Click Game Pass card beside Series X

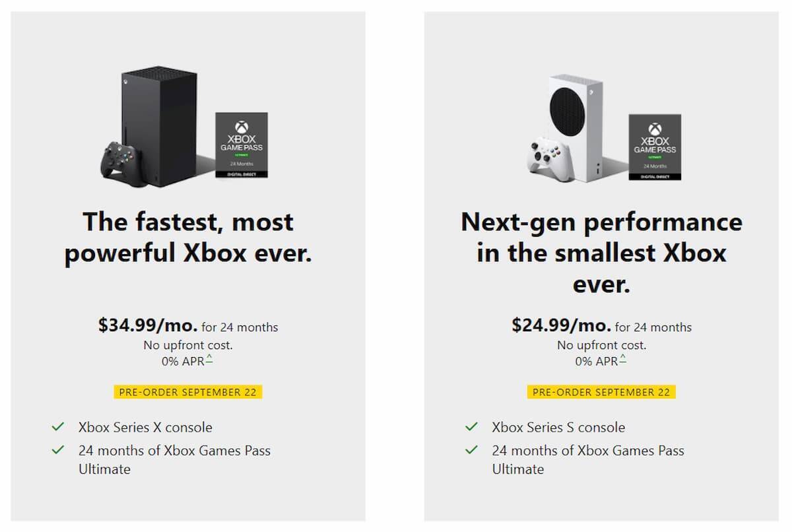pyautogui.click(x=241, y=145)
